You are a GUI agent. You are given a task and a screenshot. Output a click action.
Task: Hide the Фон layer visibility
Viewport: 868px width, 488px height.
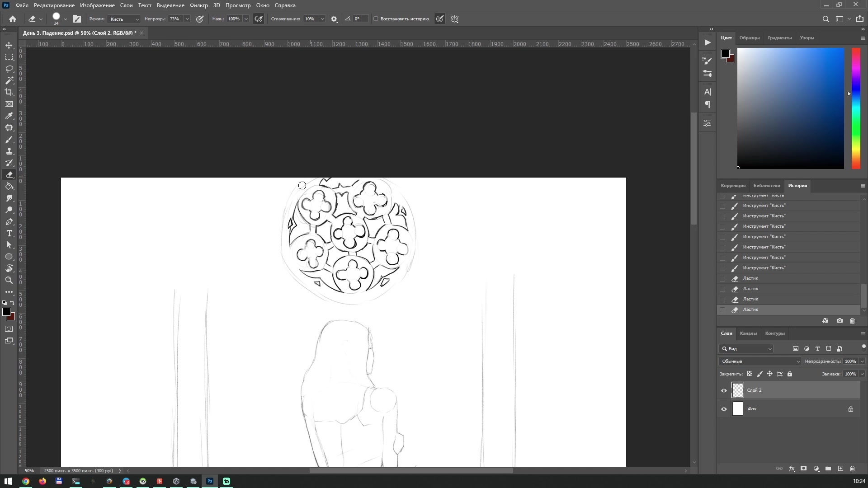[x=724, y=409]
